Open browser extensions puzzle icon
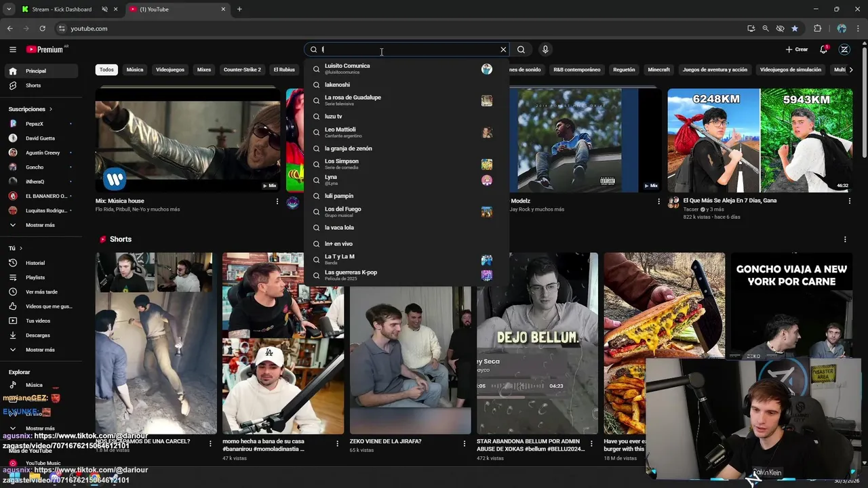Image resolution: width=868 pixels, height=488 pixels. click(x=817, y=28)
